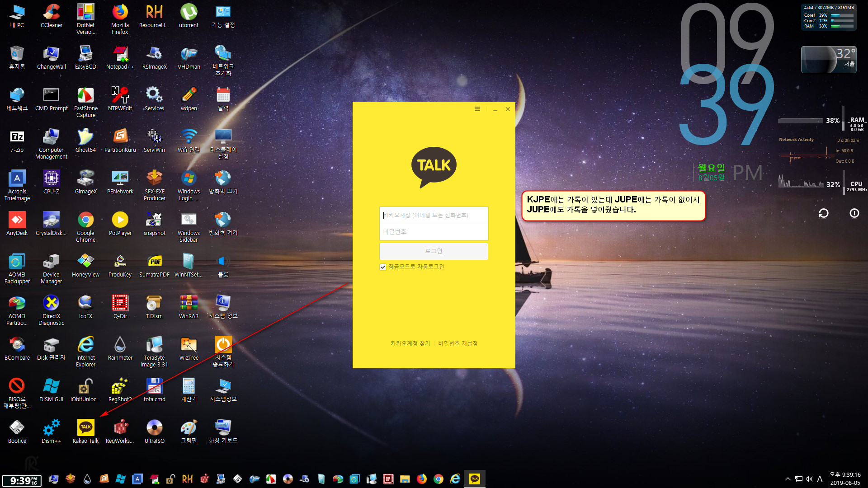Select the Internet Explorer desktop icon
Image resolution: width=868 pixels, height=488 pixels.
pos(85,352)
